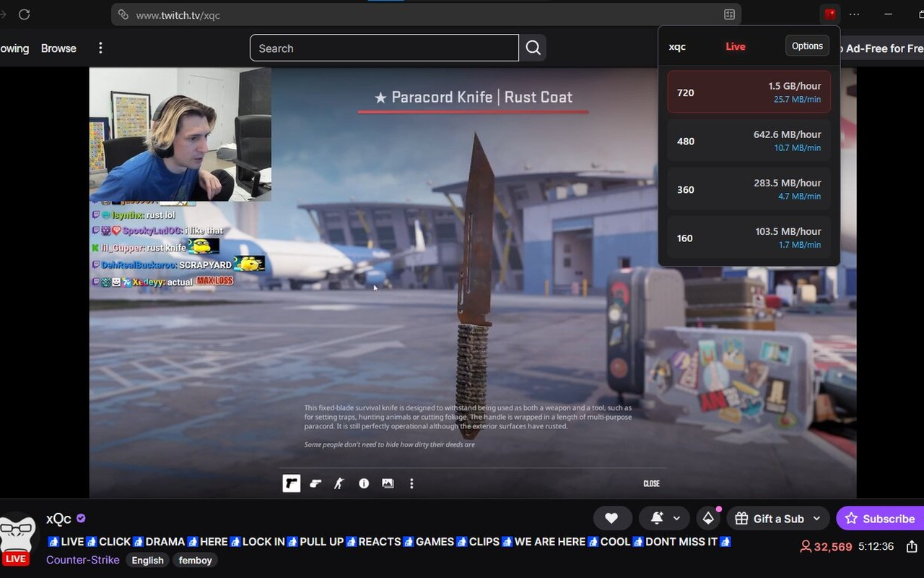Click the 'rust knife' chat message

click(154, 247)
